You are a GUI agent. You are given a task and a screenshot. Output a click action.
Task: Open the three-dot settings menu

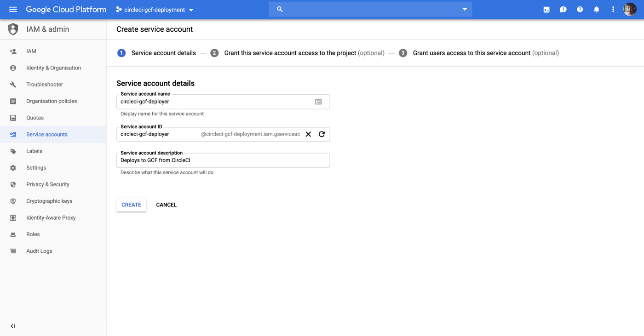pos(613,10)
